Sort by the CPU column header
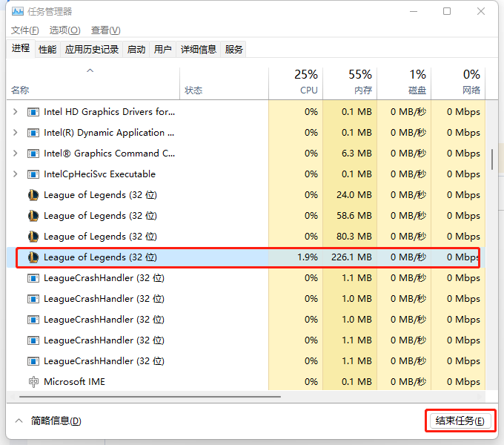The image size is (504, 445). point(296,82)
